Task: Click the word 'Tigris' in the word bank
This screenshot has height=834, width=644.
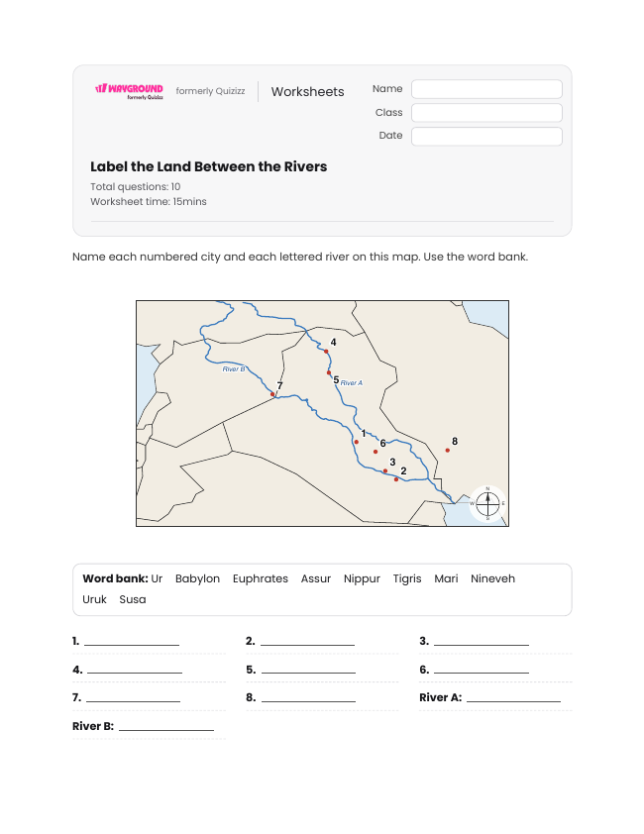Action: (407, 578)
